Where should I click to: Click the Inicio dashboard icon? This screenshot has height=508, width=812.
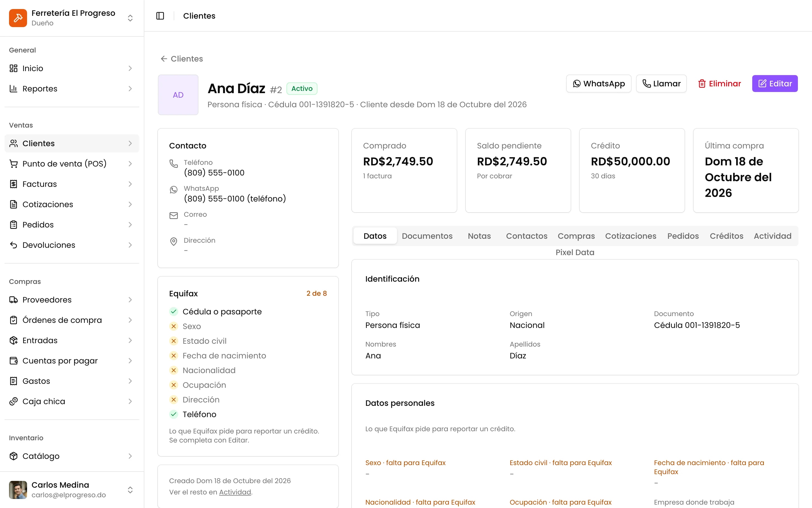pos(14,69)
